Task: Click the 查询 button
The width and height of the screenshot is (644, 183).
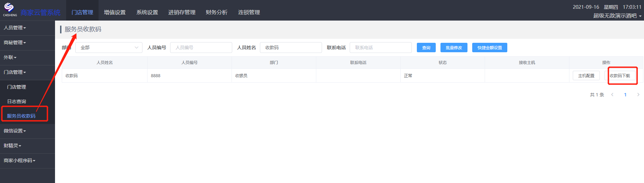Action: pos(426,48)
